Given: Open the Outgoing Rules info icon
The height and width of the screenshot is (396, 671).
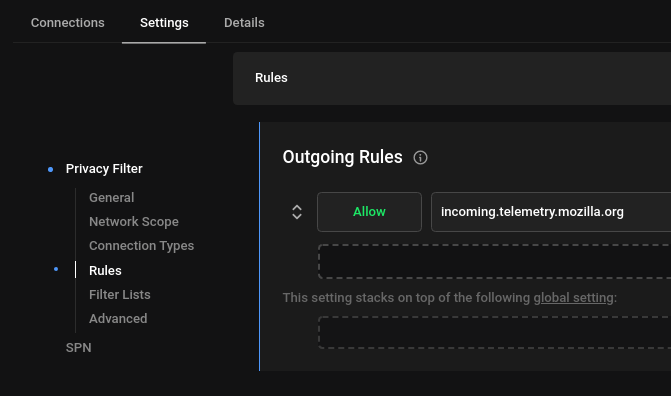Looking at the screenshot, I should tap(420, 158).
